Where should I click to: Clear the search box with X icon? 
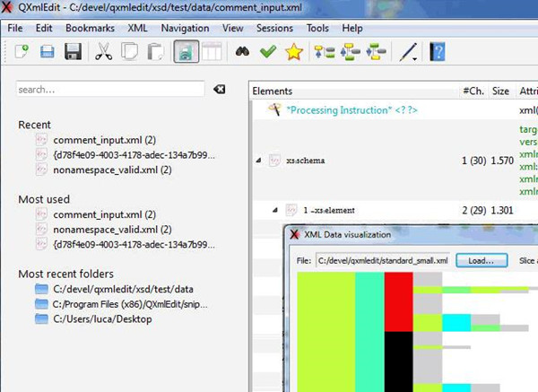tap(221, 90)
